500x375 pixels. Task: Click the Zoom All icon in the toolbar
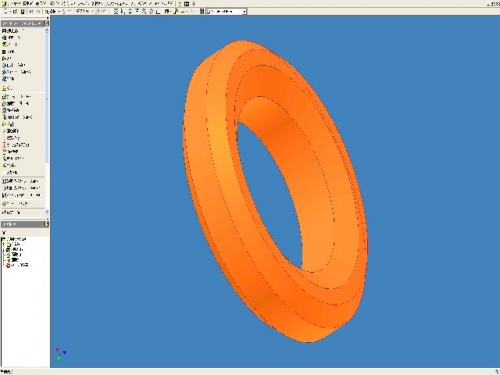point(116,11)
